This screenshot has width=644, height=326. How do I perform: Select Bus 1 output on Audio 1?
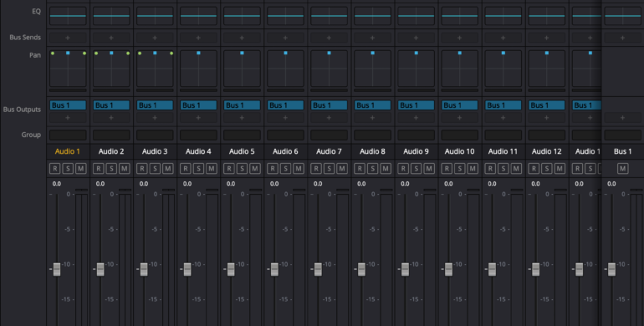coord(68,105)
